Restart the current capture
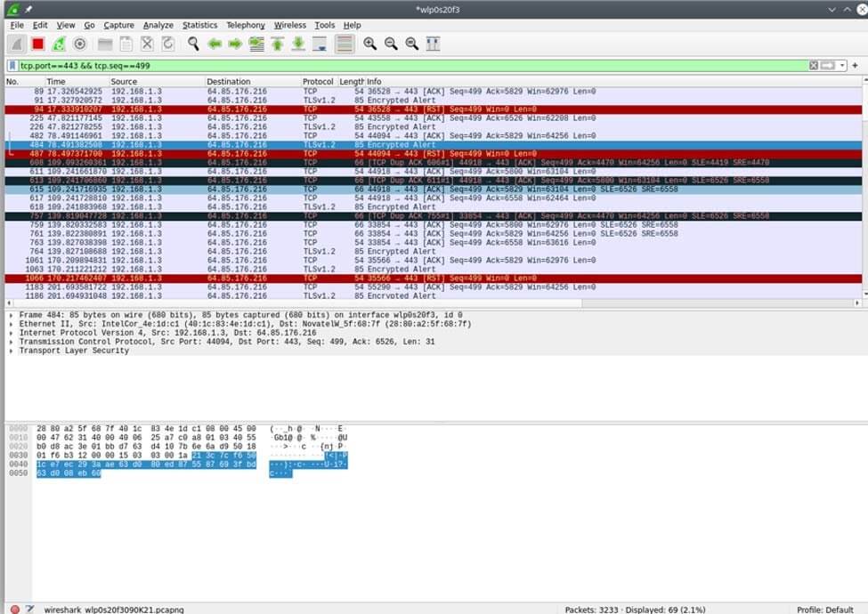 tap(59, 44)
